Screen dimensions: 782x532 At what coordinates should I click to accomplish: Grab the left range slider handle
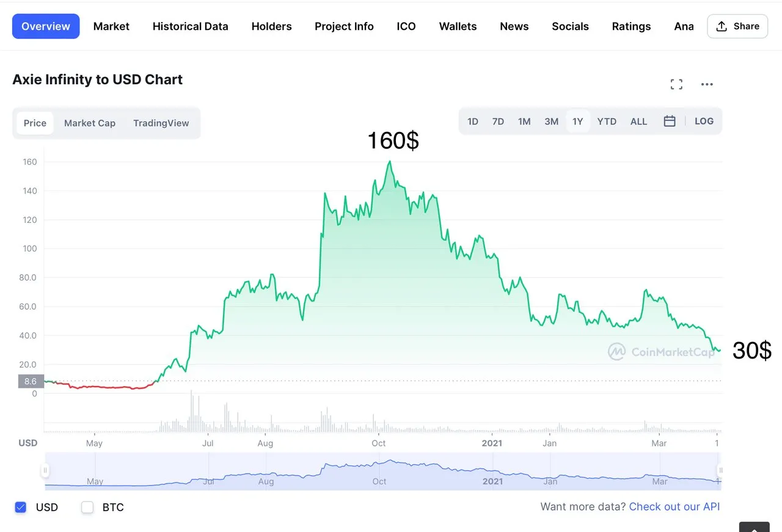click(x=45, y=471)
